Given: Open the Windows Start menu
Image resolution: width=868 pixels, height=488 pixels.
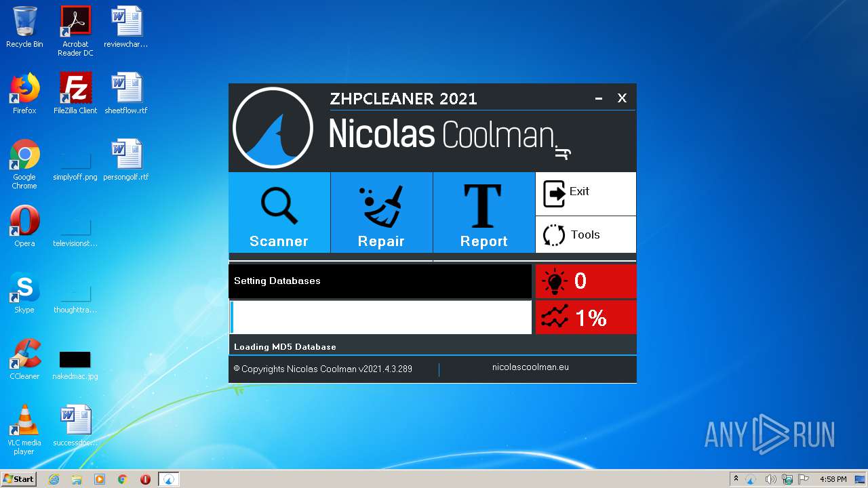Looking at the screenshot, I should coord(18,479).
